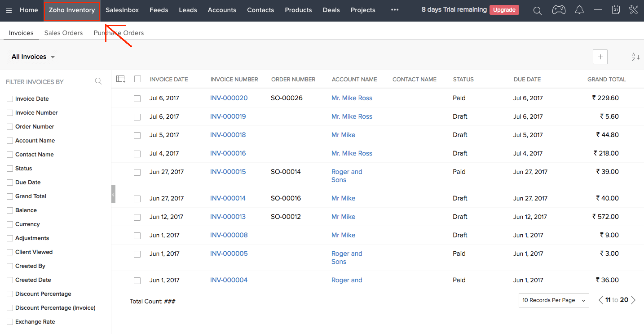
Task: Open the calendar icon in top bar
Action: [616, 10]
